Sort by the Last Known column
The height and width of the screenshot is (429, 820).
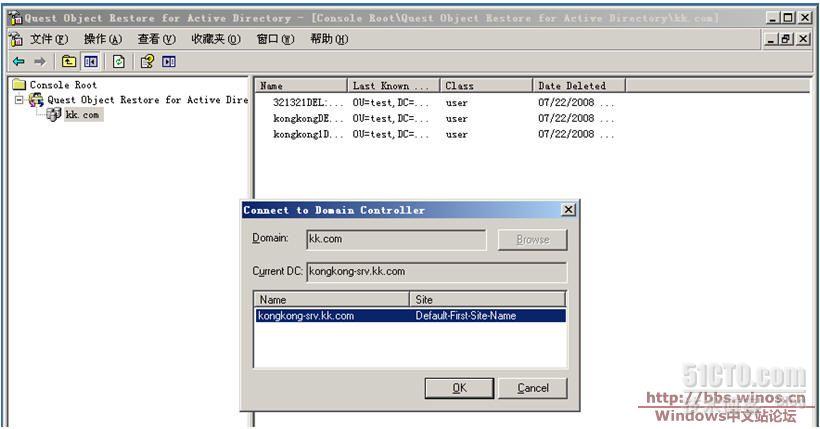coord(393,86)
